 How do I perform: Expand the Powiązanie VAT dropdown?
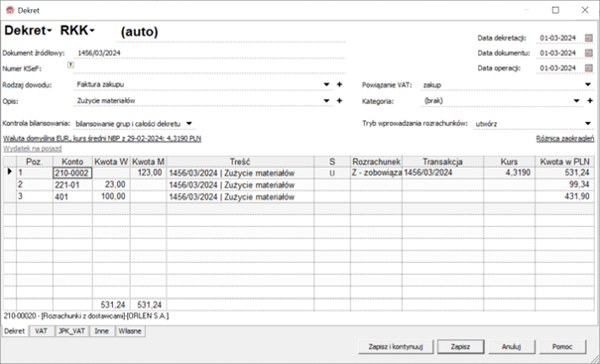coord(588,85)
